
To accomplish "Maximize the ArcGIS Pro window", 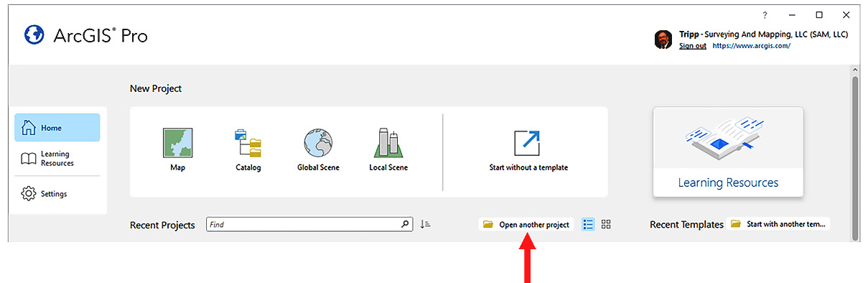I will (x=819, y=14).
